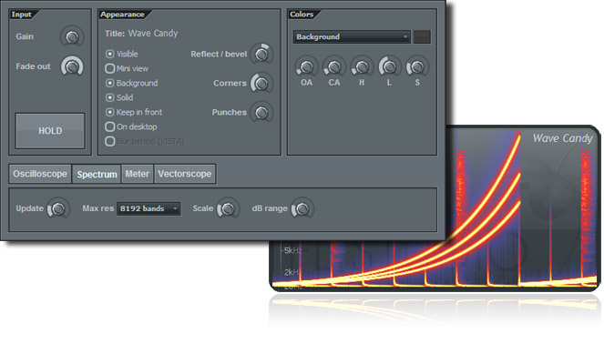Toggle the Visible option
Viewport: 604px width, 364px height.
coord(110,55)
